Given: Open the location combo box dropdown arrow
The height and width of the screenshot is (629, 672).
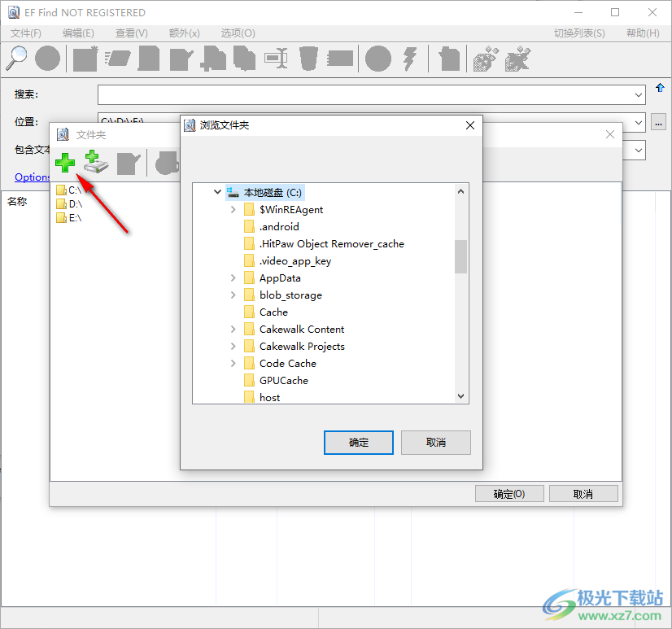Looking at the screenshot, I should pyautogui.click(x=639, y=123).
